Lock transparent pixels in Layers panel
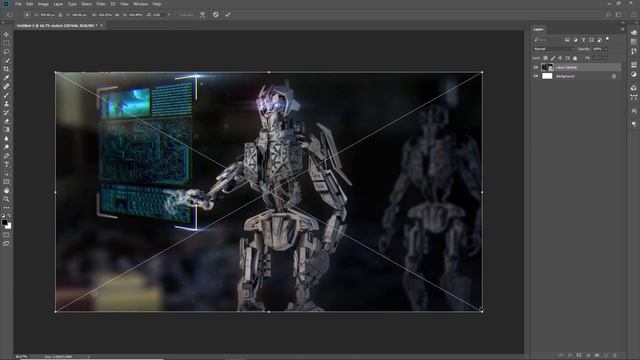640x360 pixels. pos(545,58)
